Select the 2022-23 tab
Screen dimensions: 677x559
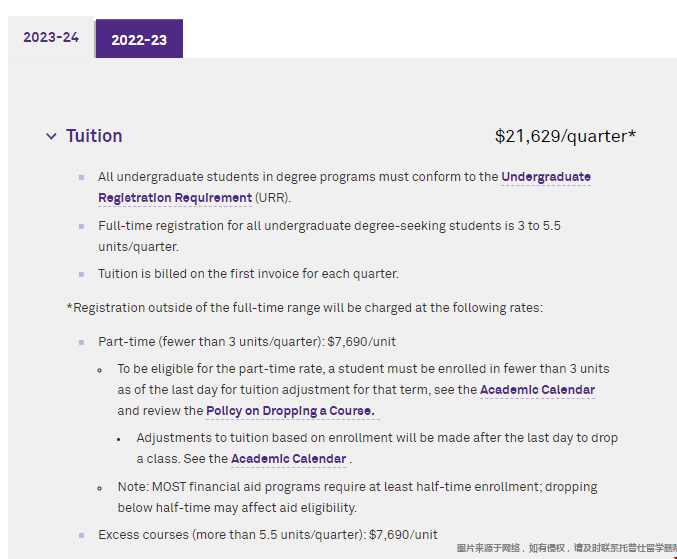coord(139,39)
